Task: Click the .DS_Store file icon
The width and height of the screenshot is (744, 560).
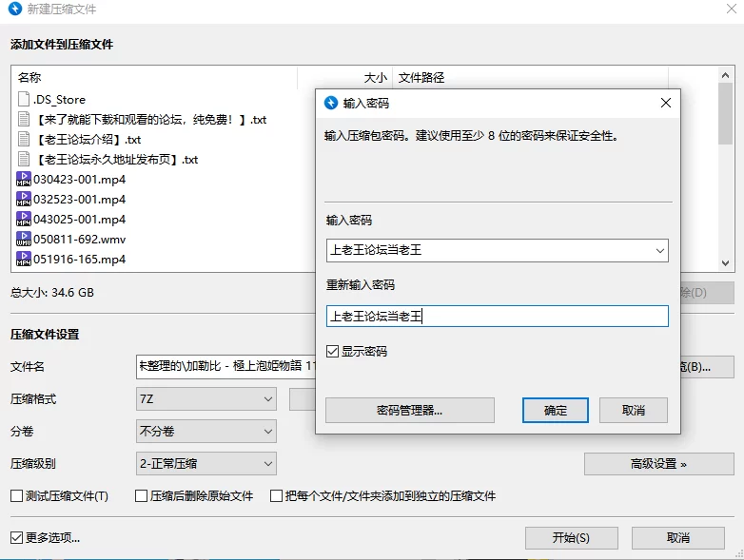Action: [23, 99]
